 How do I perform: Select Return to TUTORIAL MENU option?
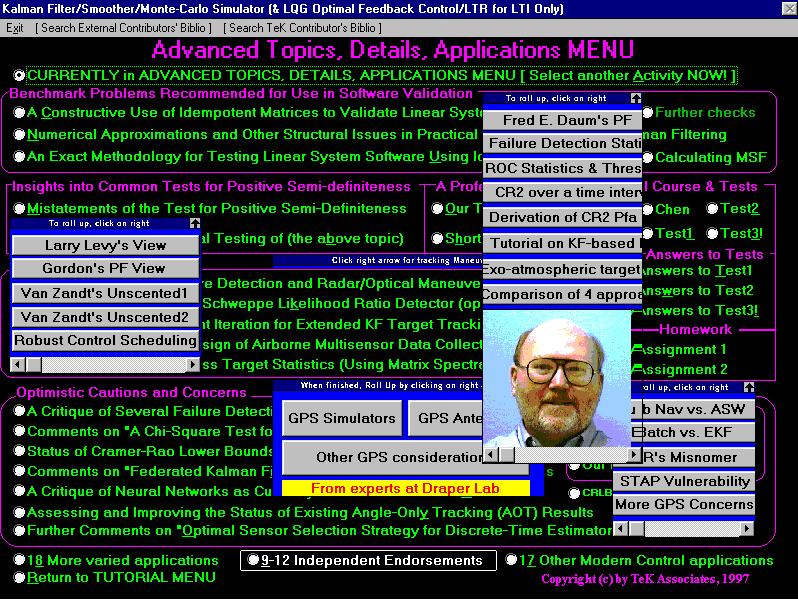pos(19,578)
